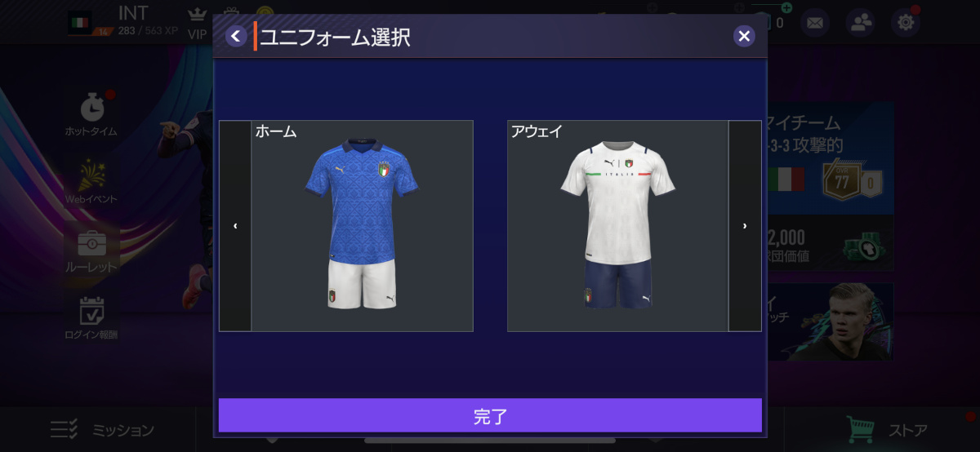980x452 pixels.
Task: Go back using the back arrow icon
Action: (236, 36)
